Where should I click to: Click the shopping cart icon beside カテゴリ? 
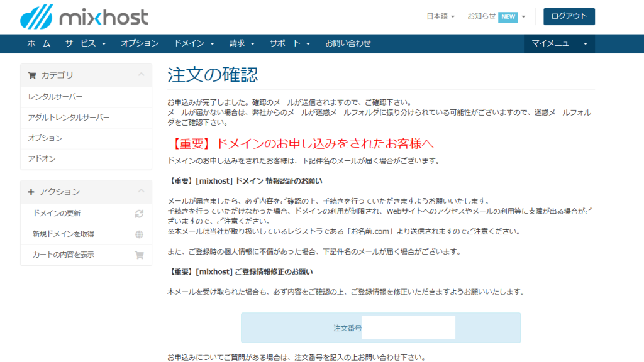32,75
